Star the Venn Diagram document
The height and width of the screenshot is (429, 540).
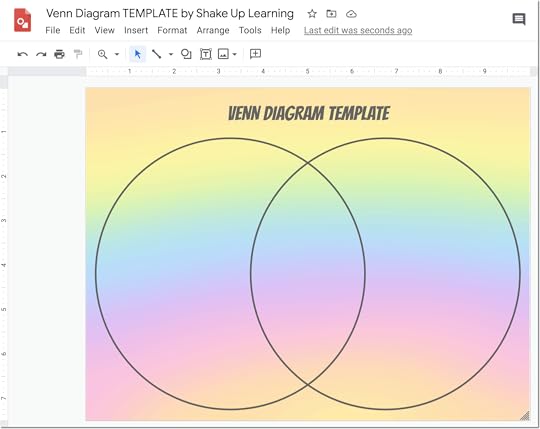(312, 14)
